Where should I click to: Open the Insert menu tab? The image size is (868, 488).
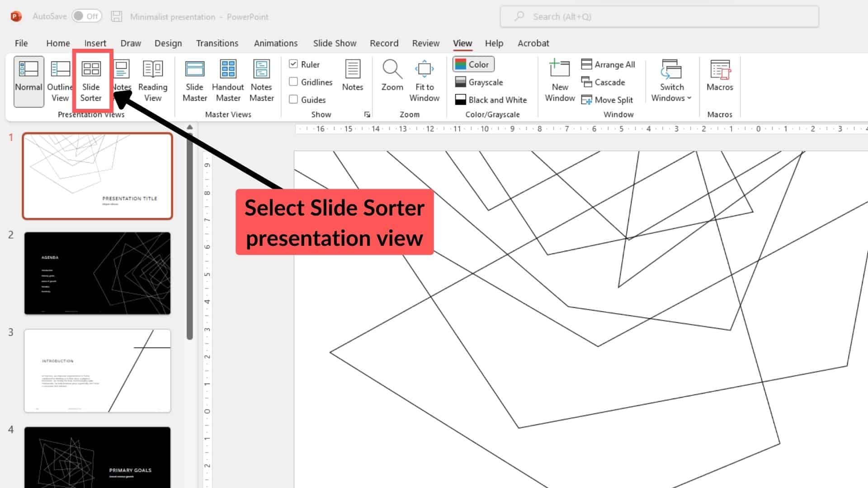95,43
